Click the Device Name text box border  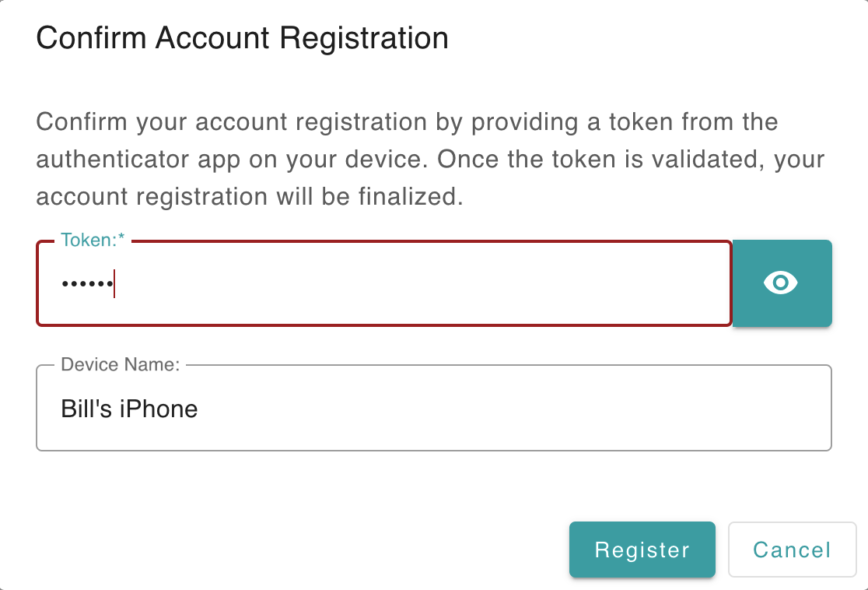pos(436,448)
